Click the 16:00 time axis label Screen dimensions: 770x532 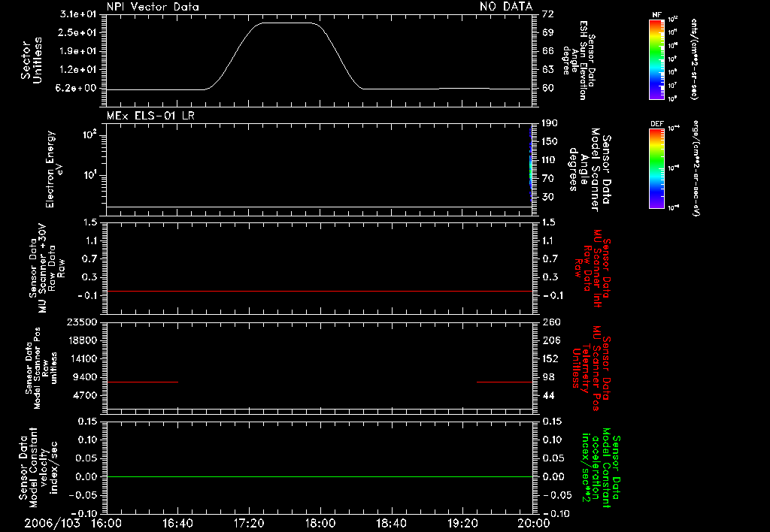coord(107,523)
